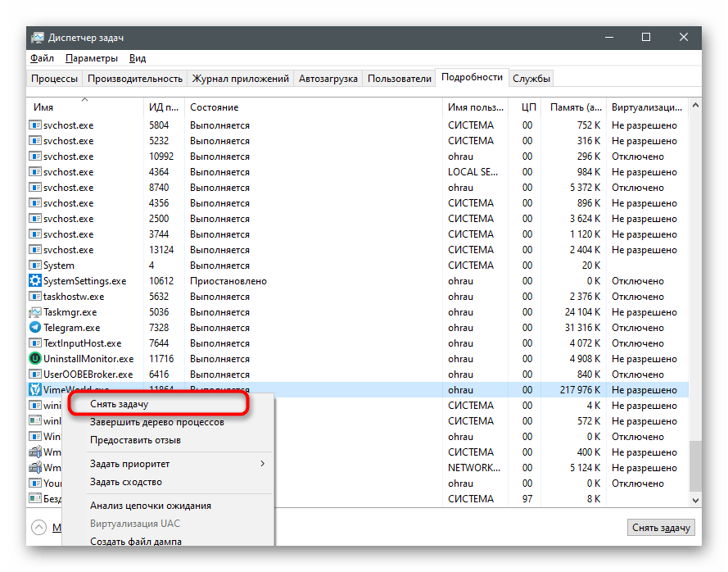
Task: Click the 31 316 K memory cell
Action: tap(582, 328)
